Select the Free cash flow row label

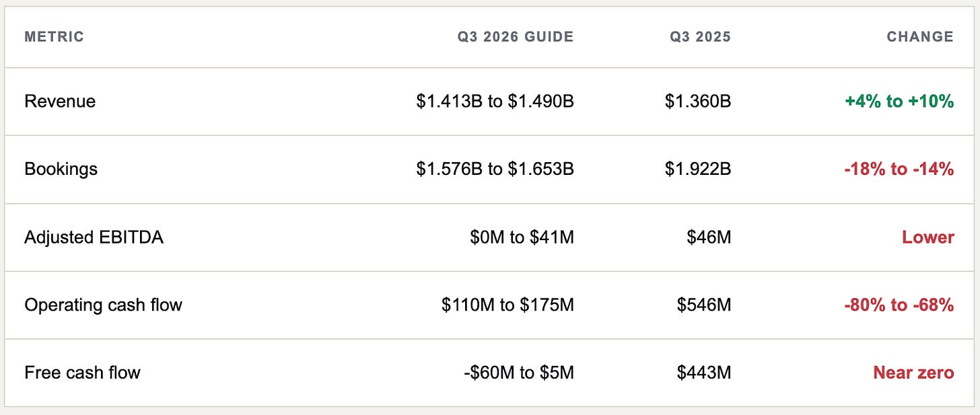[x=82, y=373]
